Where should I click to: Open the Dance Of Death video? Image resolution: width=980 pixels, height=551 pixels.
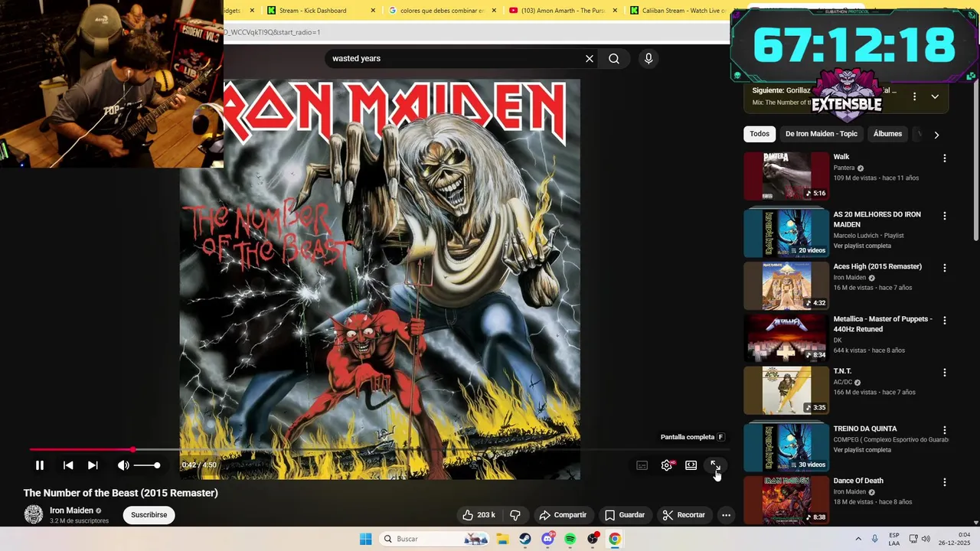pos(786,500)
